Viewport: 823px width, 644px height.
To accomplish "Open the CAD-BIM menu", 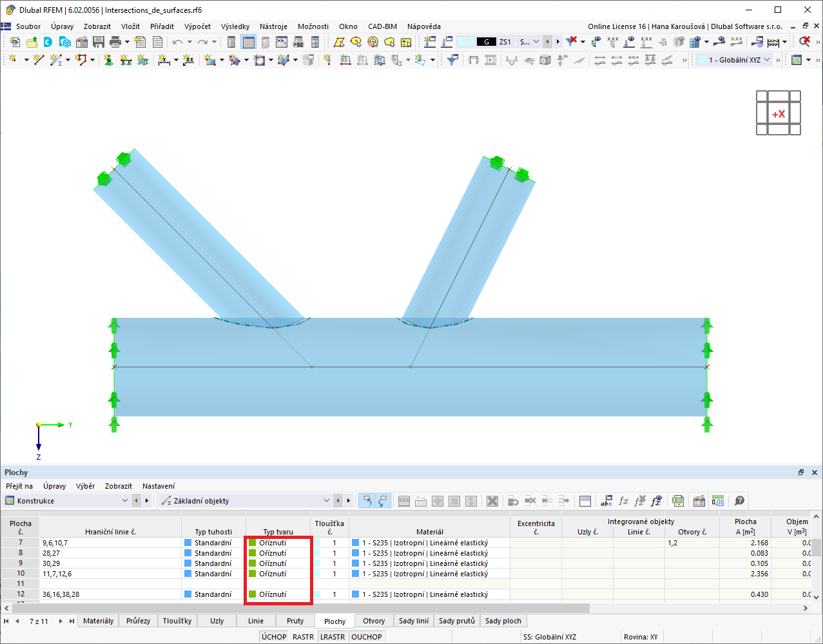I will tap(382, 26).
